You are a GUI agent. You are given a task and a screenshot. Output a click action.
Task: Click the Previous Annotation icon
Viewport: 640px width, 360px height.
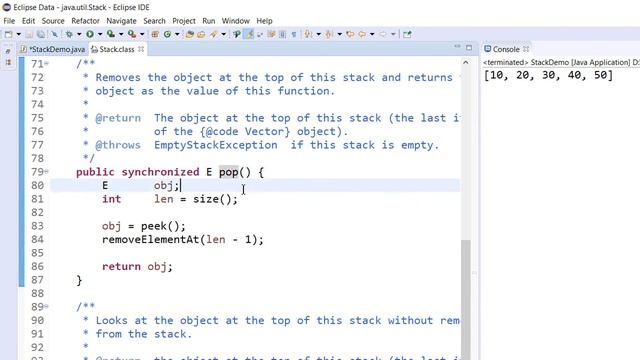pos(328,34)
